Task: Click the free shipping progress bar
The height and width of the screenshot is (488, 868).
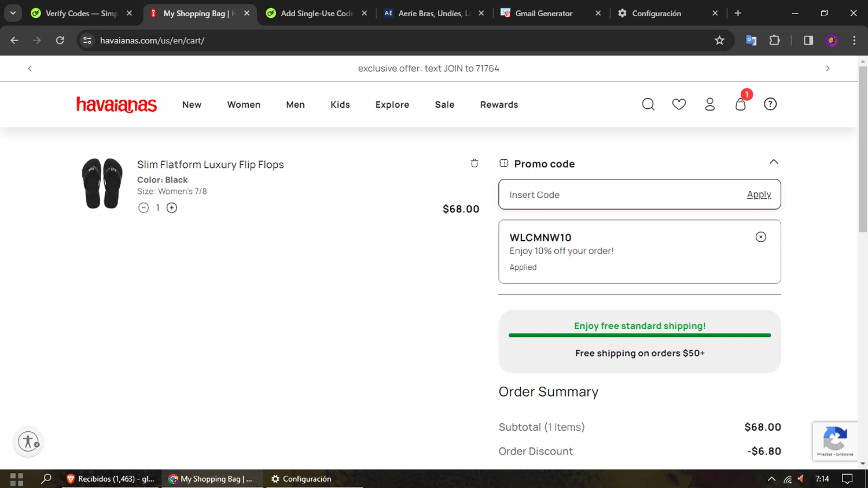Action: [x=639, y=335]
